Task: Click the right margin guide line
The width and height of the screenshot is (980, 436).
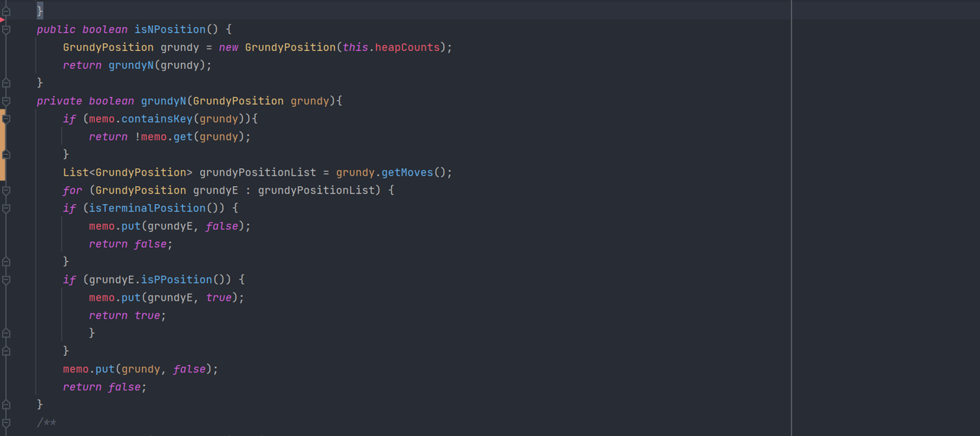Action: pyautogui.click(x=791, y=218)
